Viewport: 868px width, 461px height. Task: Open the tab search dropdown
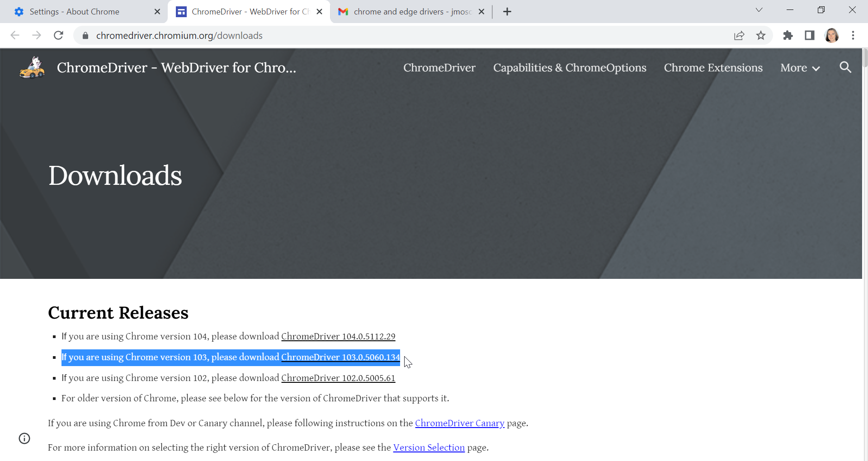click(x=759, y=10)
